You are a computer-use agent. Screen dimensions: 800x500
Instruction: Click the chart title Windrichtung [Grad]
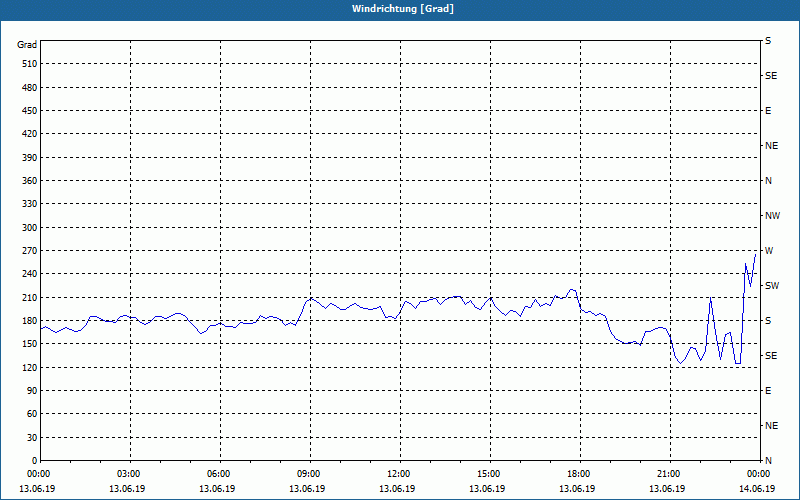coord(403,9)
